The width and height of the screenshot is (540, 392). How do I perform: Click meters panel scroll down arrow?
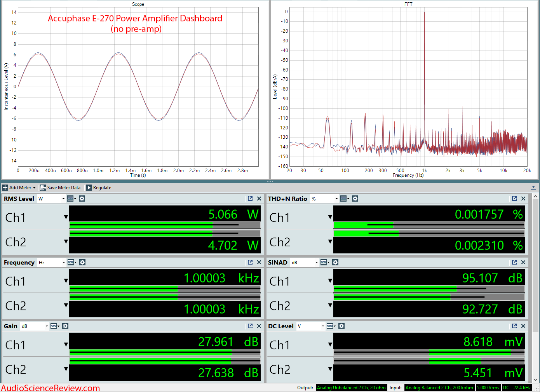click(x=536, y=380)
